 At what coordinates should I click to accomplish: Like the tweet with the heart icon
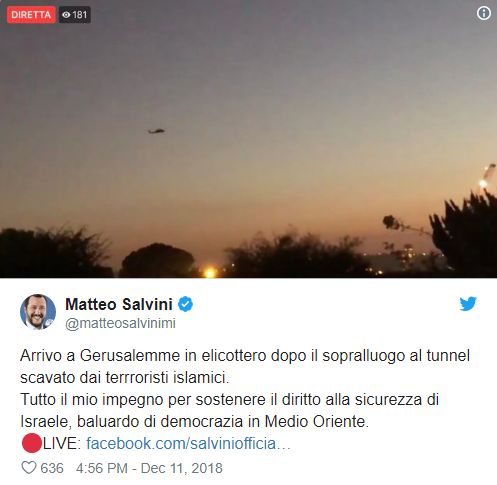[x=29, y=468]
